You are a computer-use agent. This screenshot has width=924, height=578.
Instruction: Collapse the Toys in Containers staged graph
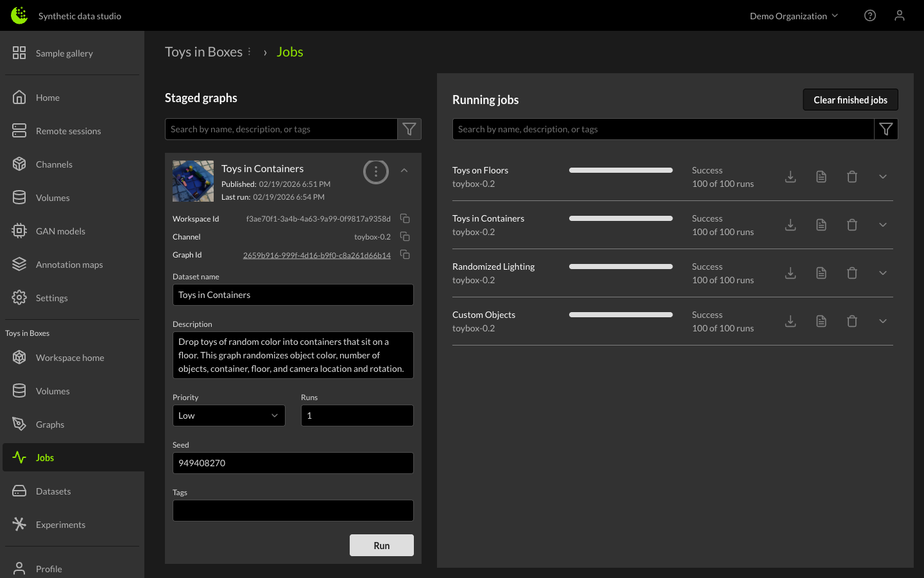coord(404,170)
